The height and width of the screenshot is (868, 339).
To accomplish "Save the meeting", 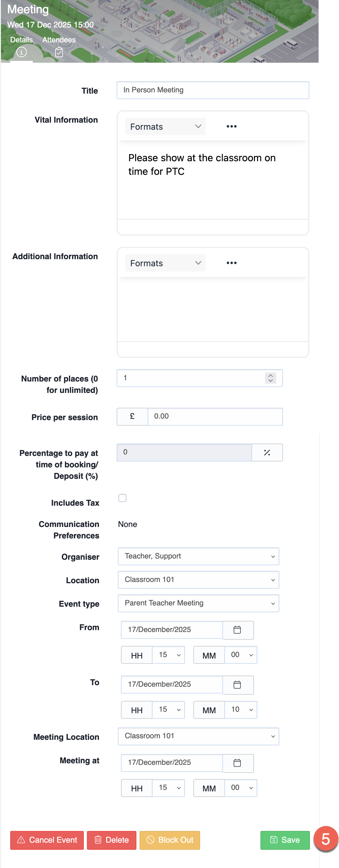I will click(x=285, y=840).
